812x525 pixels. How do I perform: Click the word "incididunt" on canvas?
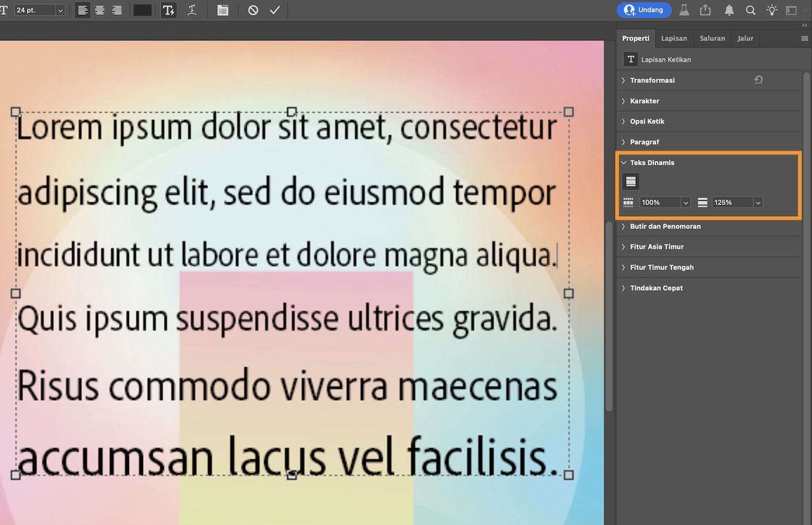click(78, 255)
